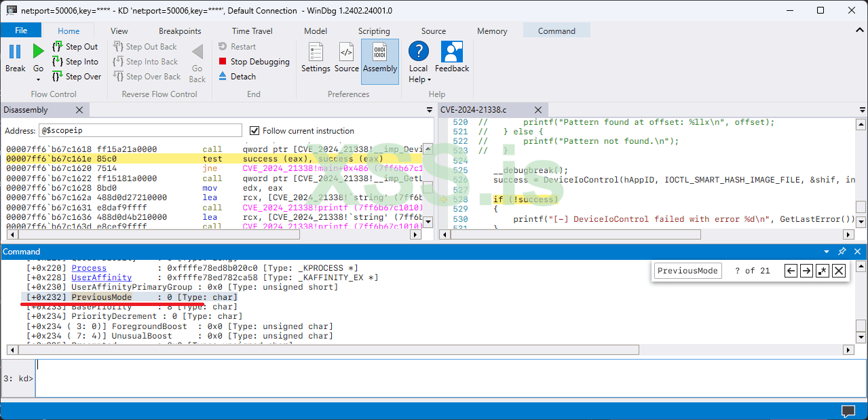
Task: Open the Feedback hub icon
Action: coord(451,52)
